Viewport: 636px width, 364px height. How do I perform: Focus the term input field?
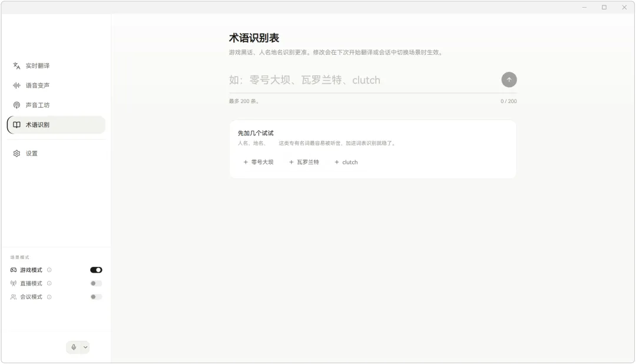click(x=363, y=80)
